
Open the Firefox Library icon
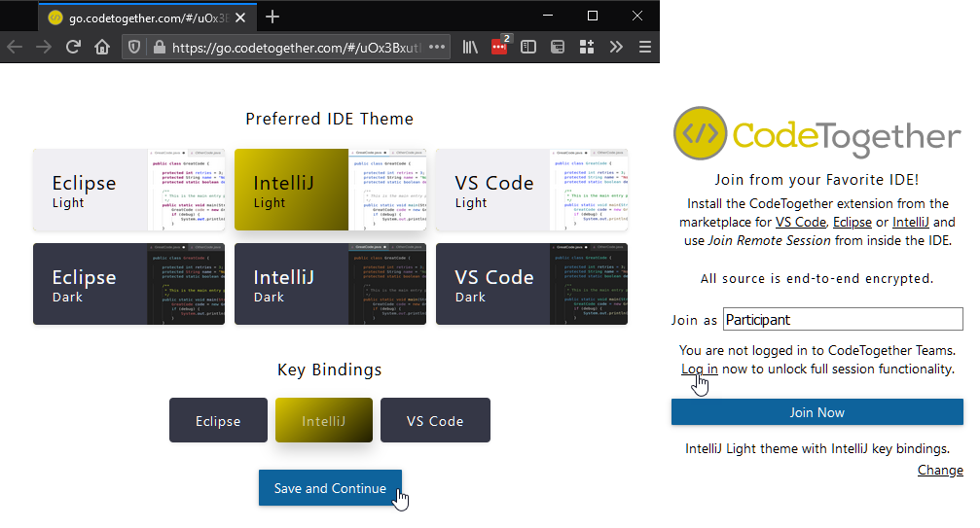(470, 47)
